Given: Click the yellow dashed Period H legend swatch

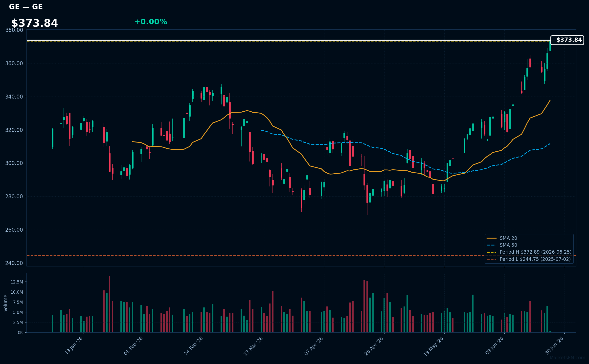Looking at the screenshot, I should tap(492, 252).
